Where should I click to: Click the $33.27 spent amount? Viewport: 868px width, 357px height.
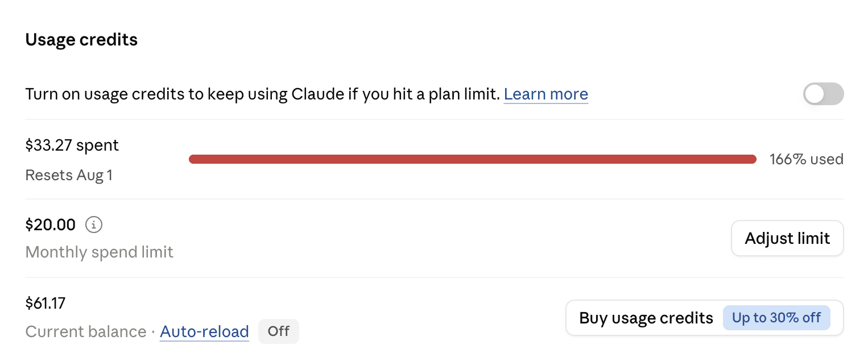click(x=72, y=146)
